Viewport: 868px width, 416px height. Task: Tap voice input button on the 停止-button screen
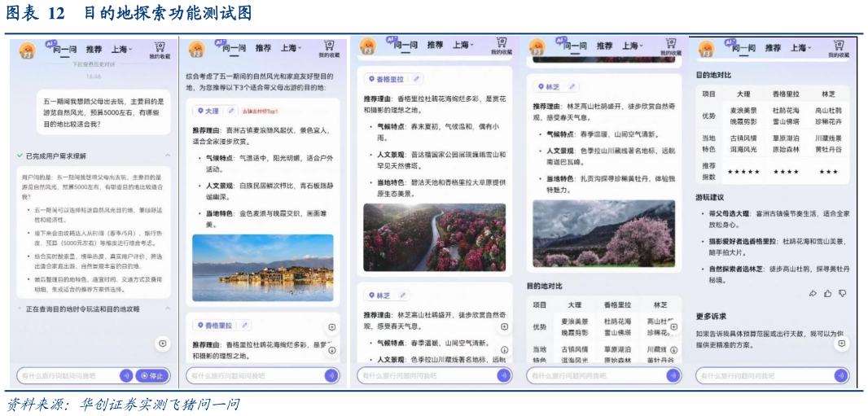coord(126,375)
